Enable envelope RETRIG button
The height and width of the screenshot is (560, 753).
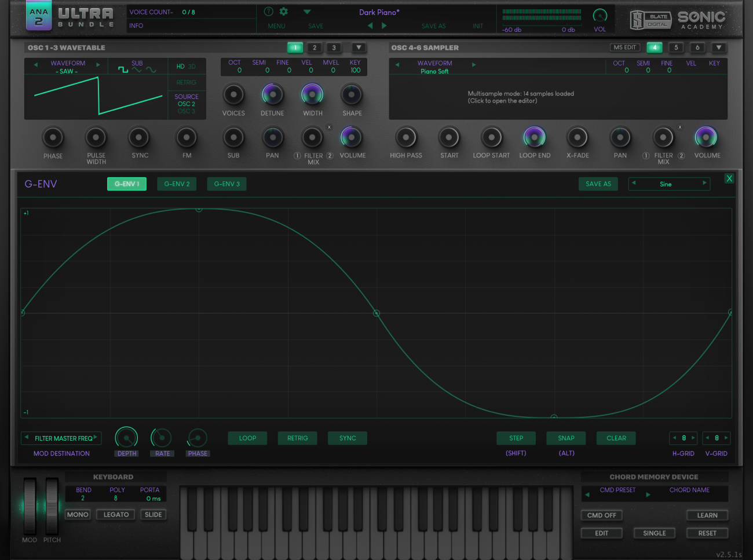[x=298, y=438]
